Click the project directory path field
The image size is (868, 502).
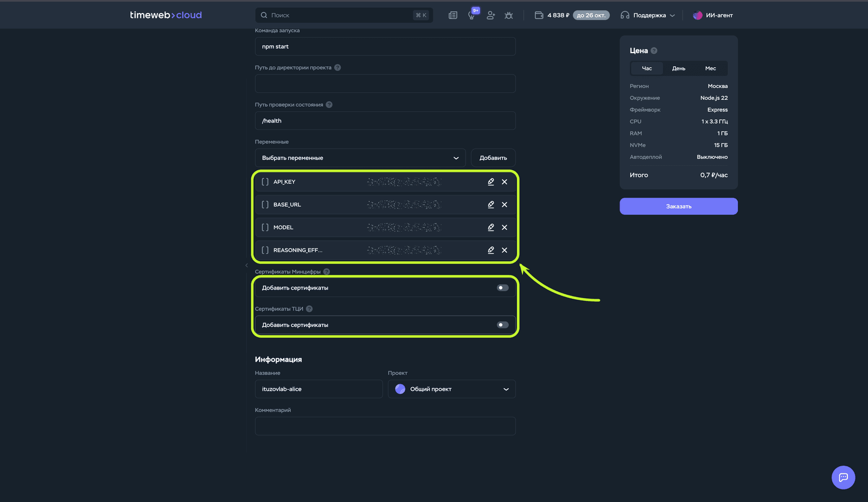pyautogui.click(x=385, y=83)
